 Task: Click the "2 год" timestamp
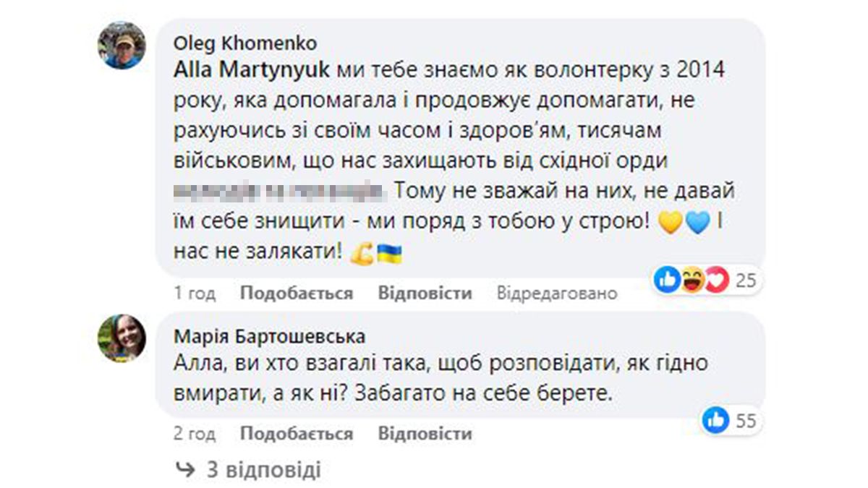coord(195,434)
